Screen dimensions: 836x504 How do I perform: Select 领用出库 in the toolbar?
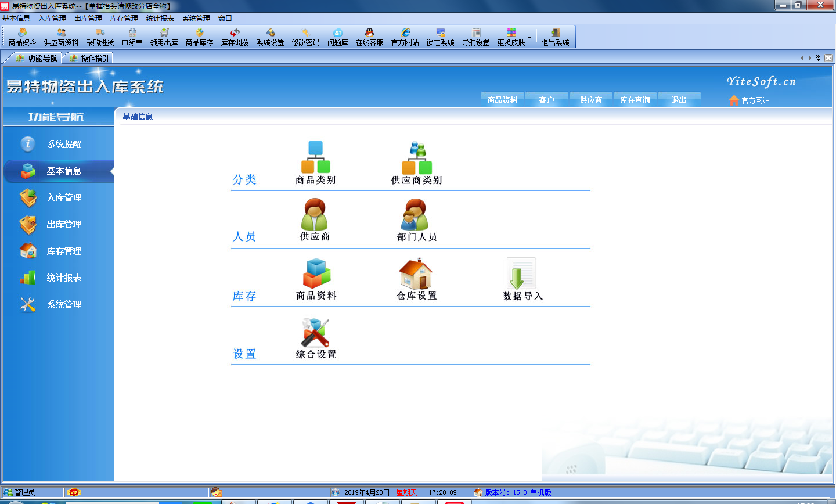pos(164,37)
